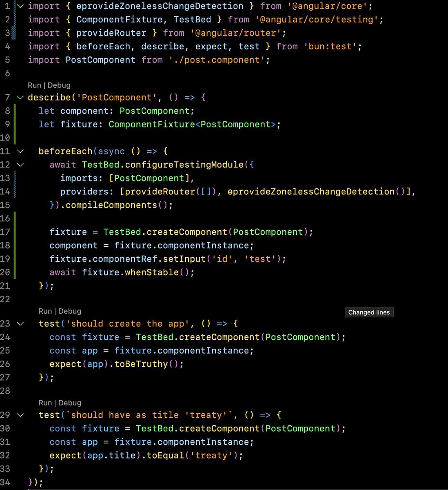
Task: Click 'ComponentFixture<PostComponent>' type on line 9
Action: coord(192,125)
